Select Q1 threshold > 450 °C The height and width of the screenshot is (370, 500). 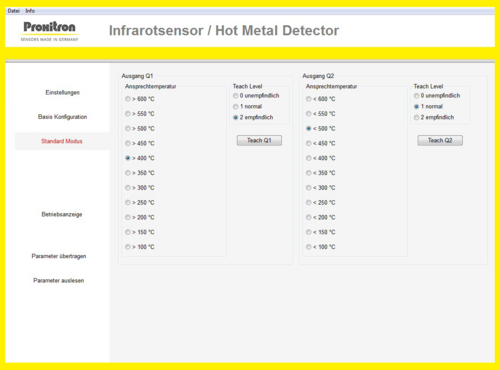[140, 143]
